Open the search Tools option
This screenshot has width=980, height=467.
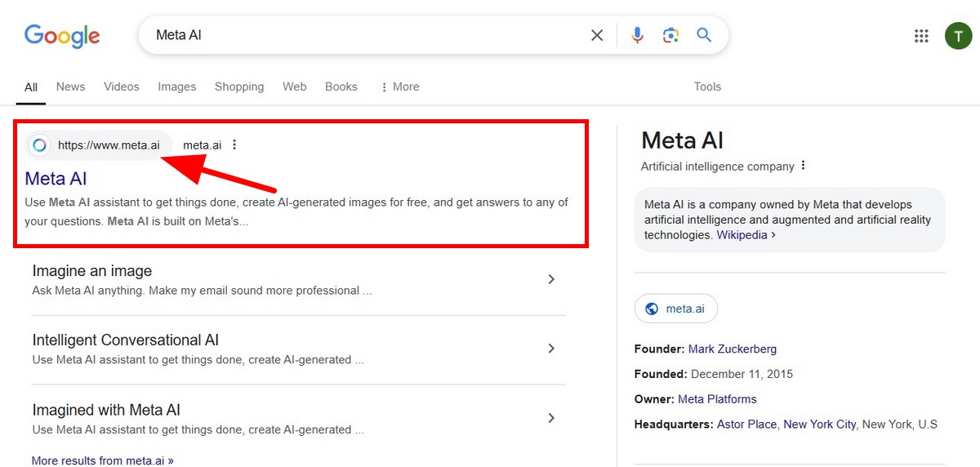pos(707,87)
